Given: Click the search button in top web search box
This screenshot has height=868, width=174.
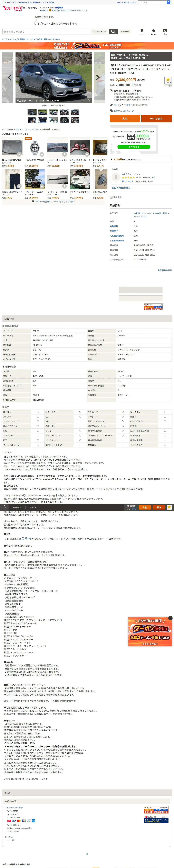Looking at the screenshot, I should [168, 2].
